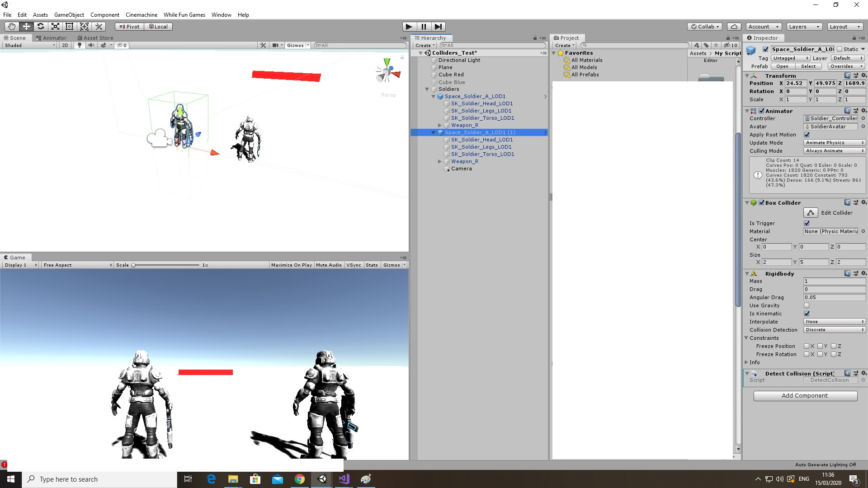Switch to the Animator tab
Image resolution: width=868 pixels, height=488 pixels.
coord(52,38)
